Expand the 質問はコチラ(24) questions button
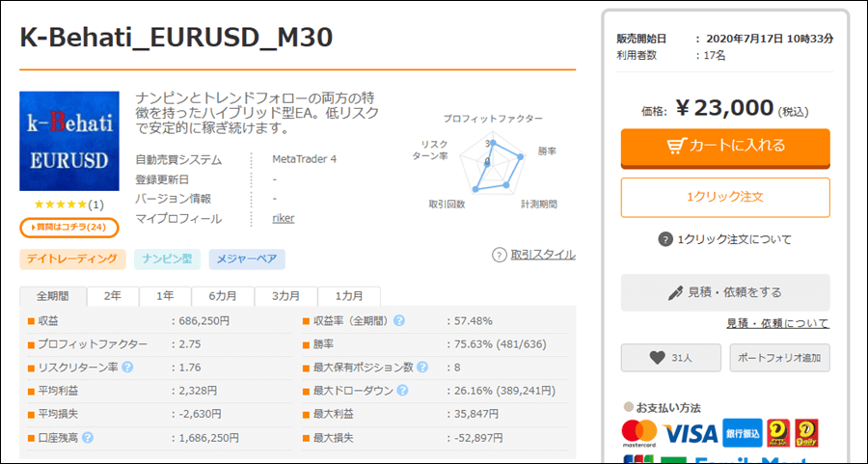The image size is (868, 464). 68,228
